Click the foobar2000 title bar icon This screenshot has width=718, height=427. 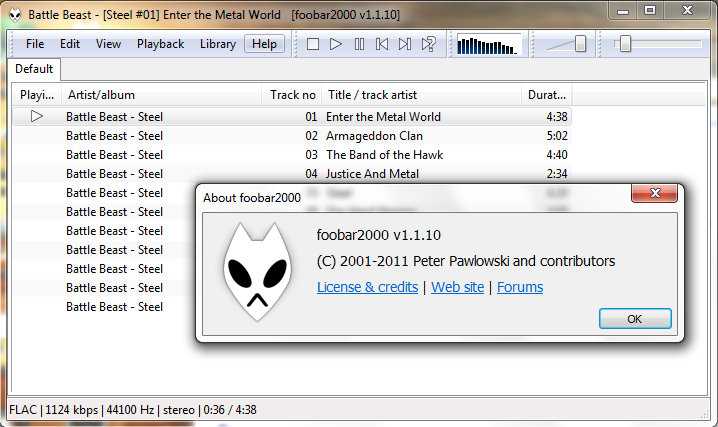(x=15, y=15)
